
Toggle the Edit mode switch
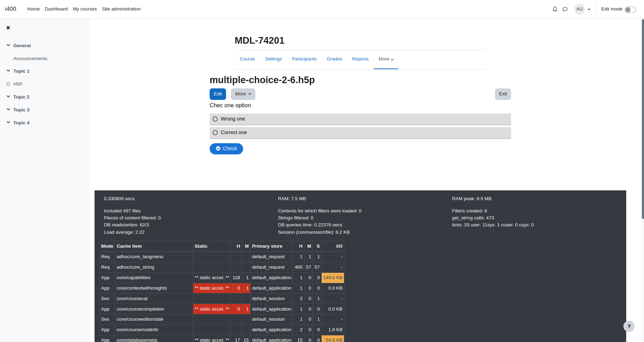point(630,9)
